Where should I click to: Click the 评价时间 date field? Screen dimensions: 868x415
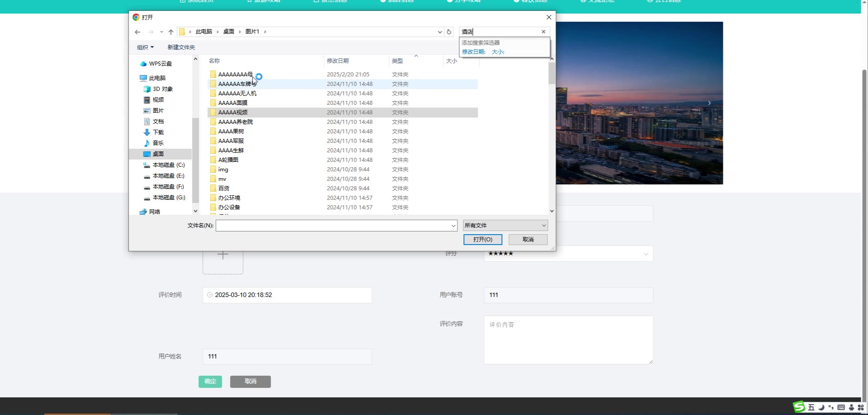click(287, 295)
